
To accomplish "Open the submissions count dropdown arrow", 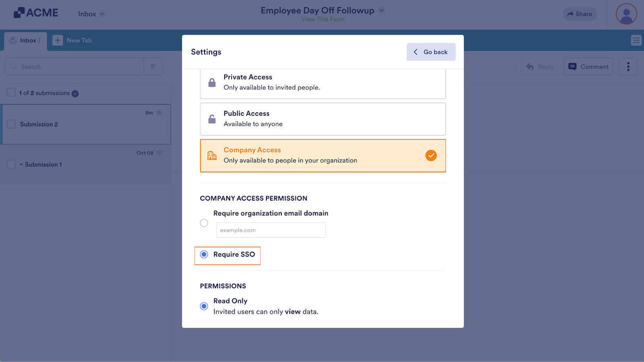I will [75, 93].
